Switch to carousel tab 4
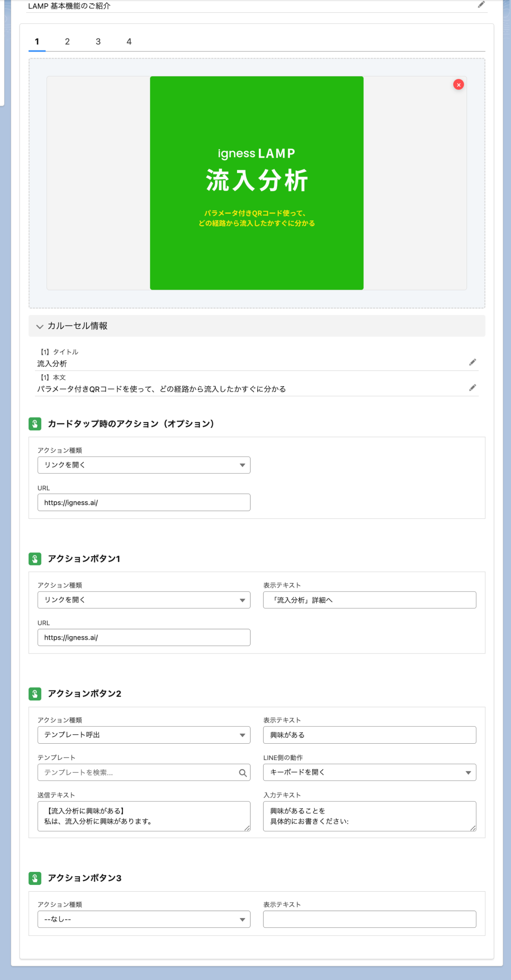The width and height of the screenshot is (511, 980). click(x=129, y=41)
